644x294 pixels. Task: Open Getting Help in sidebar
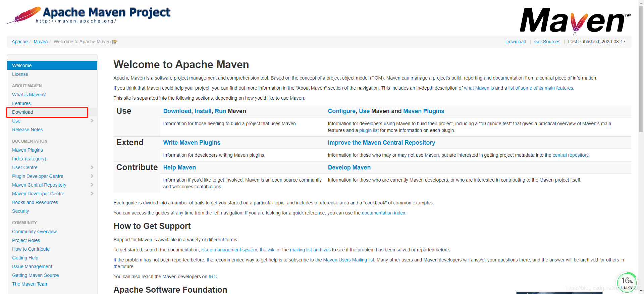point(25,258)
